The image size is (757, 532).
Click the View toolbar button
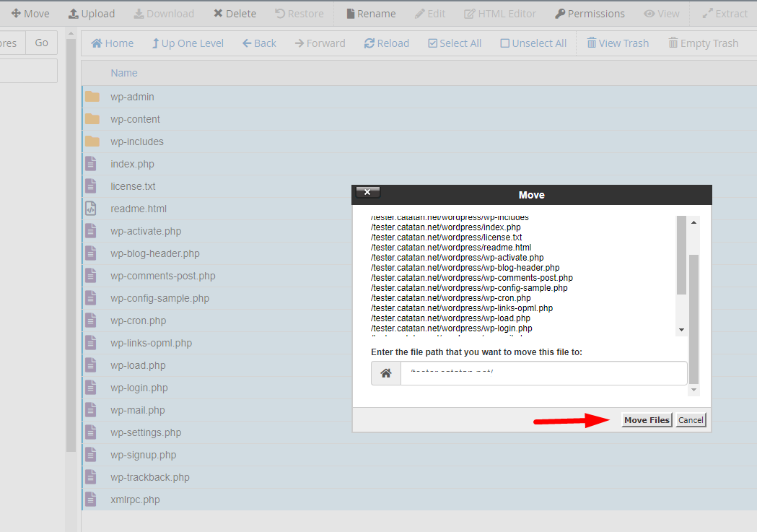click(x=662, y=14)
